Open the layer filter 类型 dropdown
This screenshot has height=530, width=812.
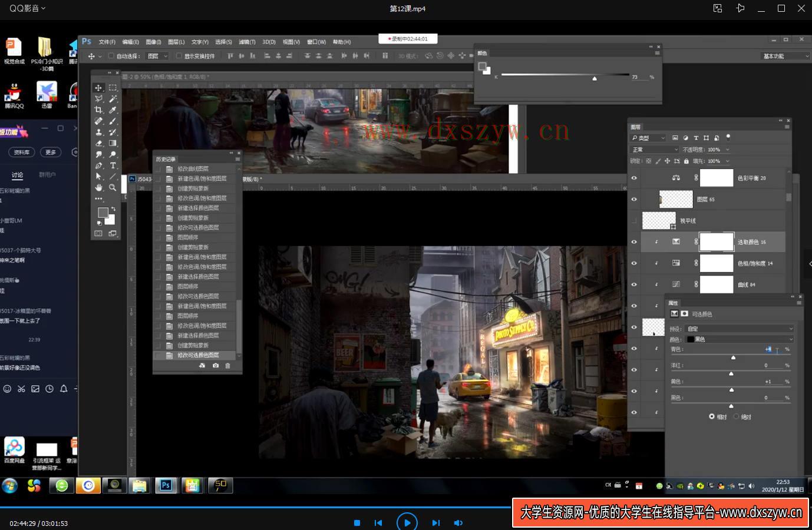(648, 138)
